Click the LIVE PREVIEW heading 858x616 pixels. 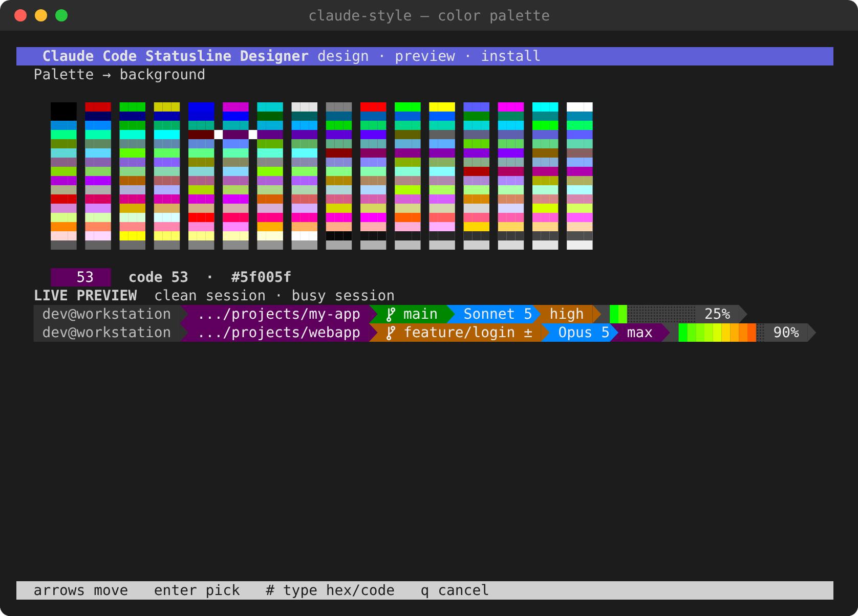click(85, 296)
